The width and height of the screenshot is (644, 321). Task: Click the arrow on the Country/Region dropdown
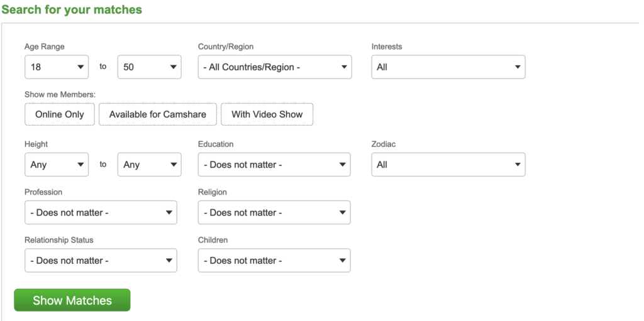(344, 67)
